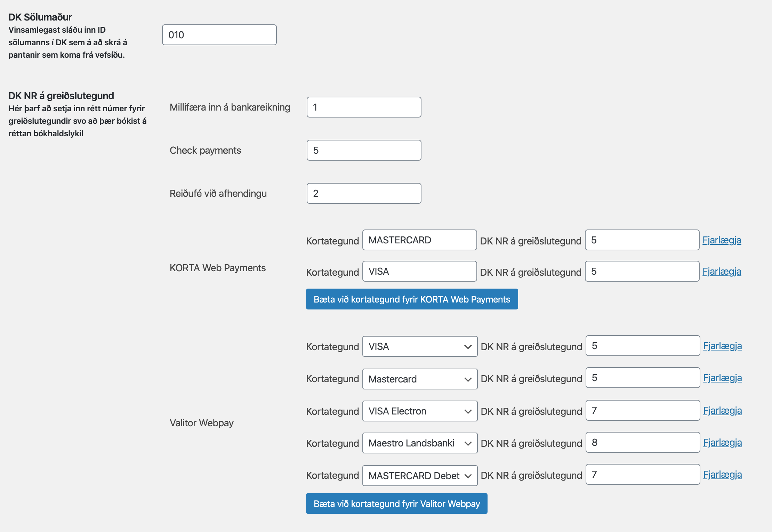This screenshot has width=772, height=532.
Task: Click DK NR field for KORTA MASTERCARD row
Action: [642, 240]
